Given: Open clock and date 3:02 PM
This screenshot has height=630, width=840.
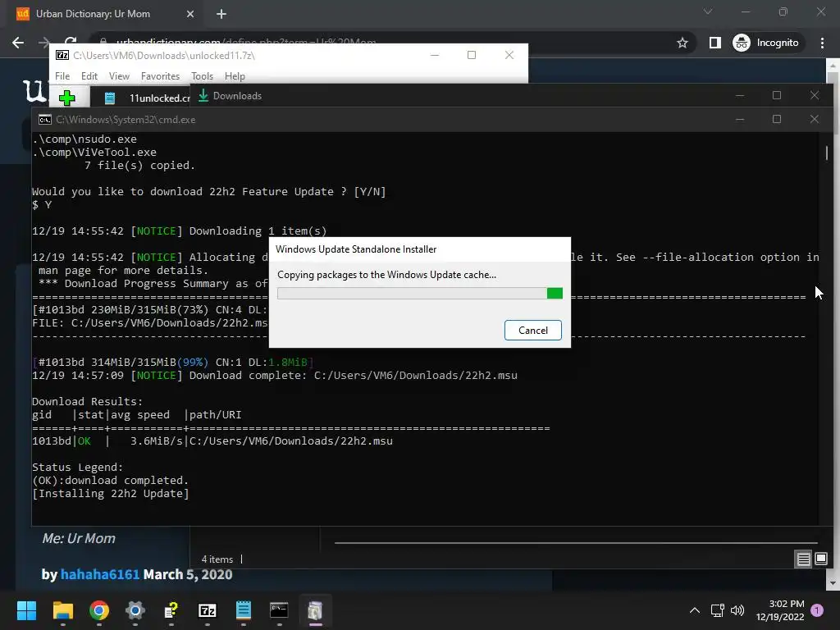Looking at the screenshot, I should [780, 610].
